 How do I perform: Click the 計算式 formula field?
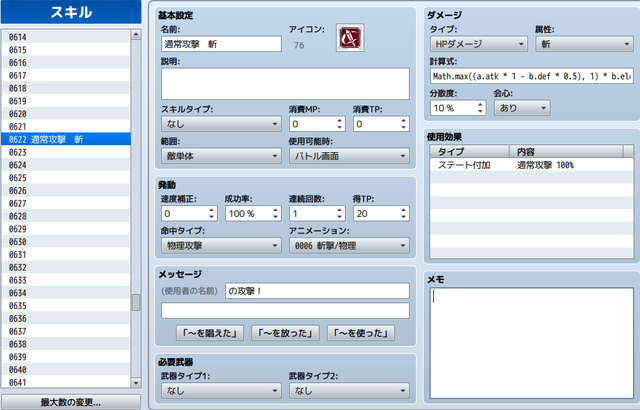point(532,76)
